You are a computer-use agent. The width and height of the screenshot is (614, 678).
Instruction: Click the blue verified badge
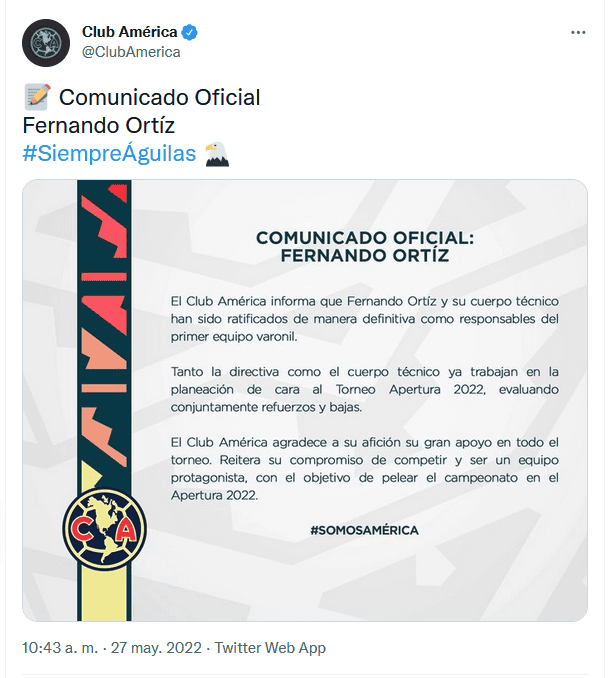[x=190, y=32]
